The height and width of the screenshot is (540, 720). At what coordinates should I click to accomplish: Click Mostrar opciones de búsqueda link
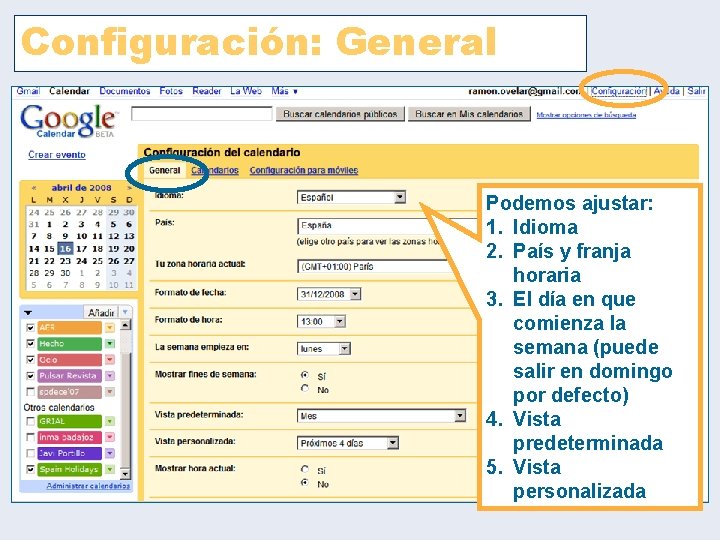pos(586,115)
